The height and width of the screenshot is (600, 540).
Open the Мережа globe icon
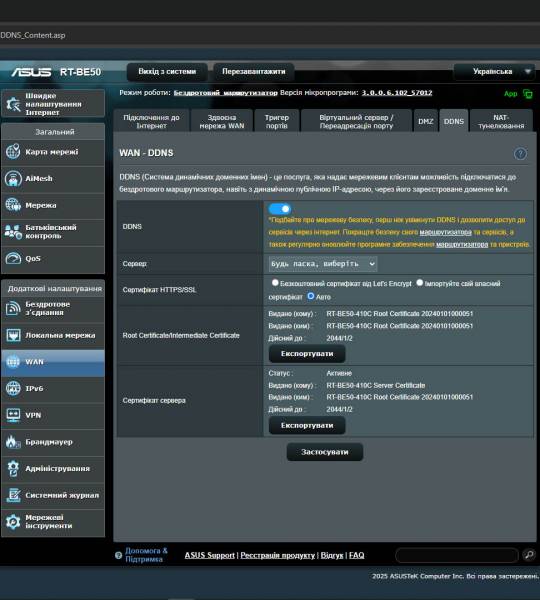(13, 205)
